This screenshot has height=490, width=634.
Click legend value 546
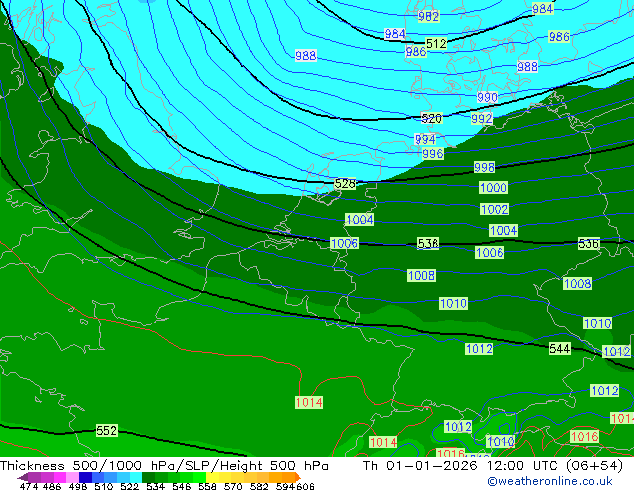pos(181,486)
